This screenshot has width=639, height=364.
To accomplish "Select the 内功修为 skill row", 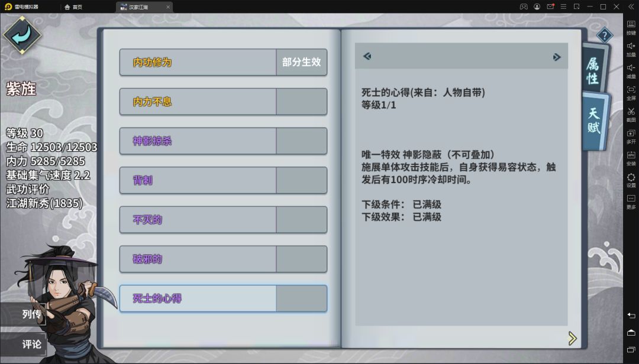I will (x=223, y=62).
